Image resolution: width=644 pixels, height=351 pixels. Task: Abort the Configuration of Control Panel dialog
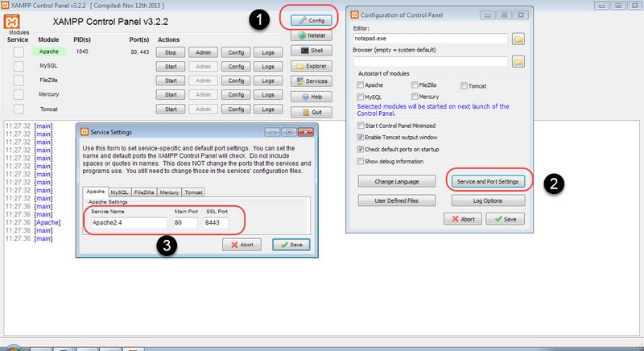(463, 219)
